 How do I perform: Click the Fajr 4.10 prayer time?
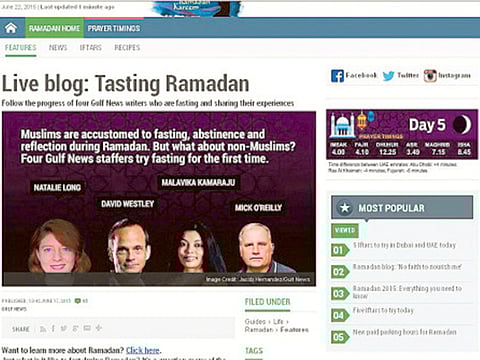[361, 149]
